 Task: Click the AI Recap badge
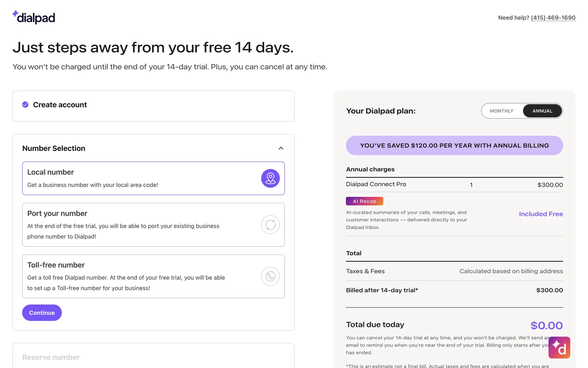tap(364, 201)
